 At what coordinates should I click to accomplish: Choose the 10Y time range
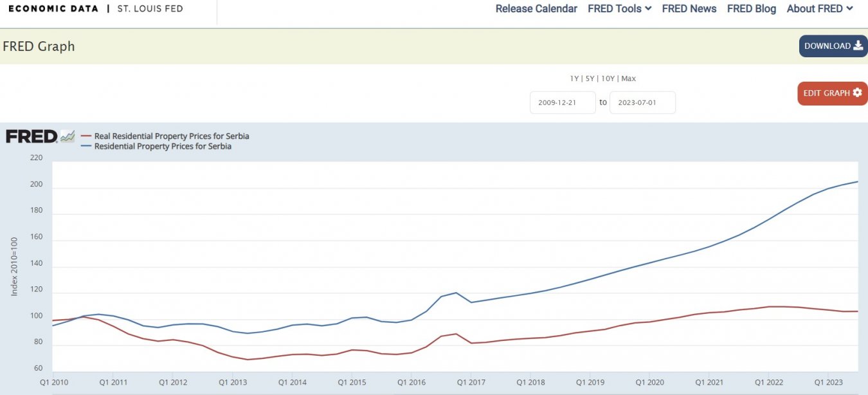coord(607,78)
